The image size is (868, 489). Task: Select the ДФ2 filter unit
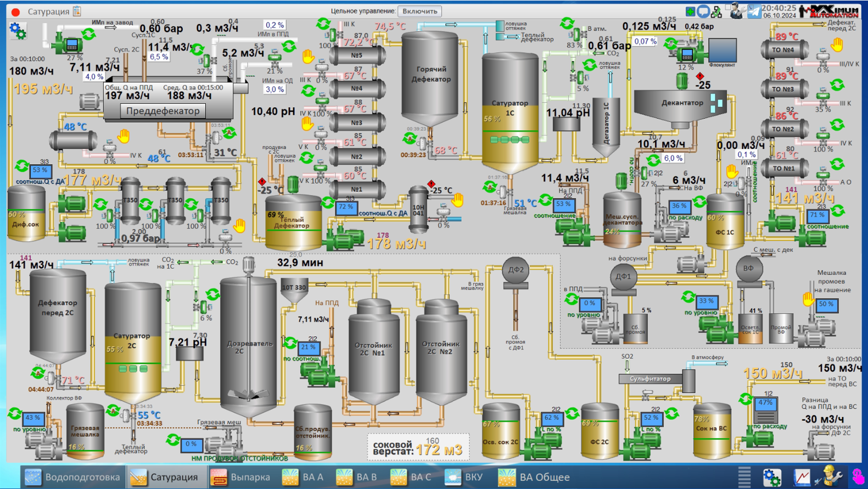point(516,271)
